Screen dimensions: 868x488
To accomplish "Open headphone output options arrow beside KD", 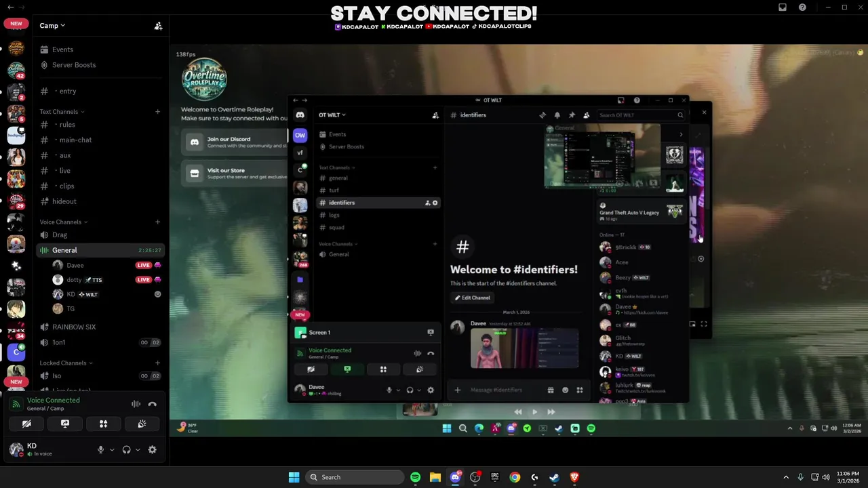I will (x=138, y=449).
